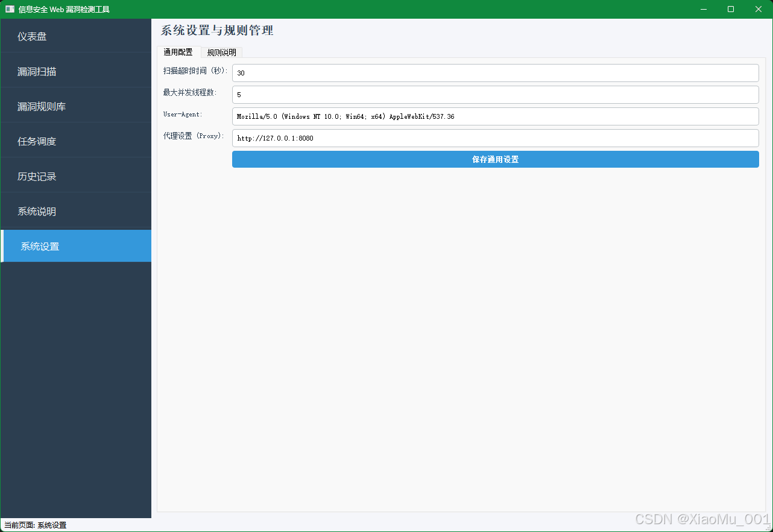
Task: Click the 保存通用设置 button
Action: [x=496, y=159]
